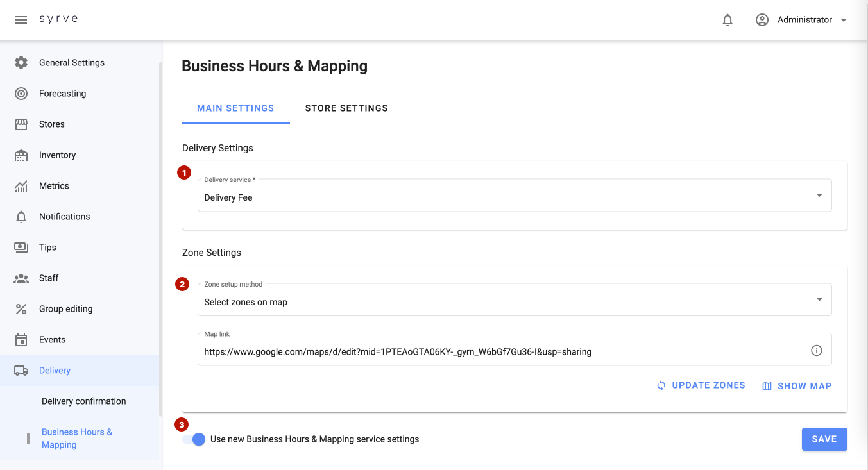Screen dimensions: 868x470
Task: Open the Administrator account dropdown
Action: [802, 20]
